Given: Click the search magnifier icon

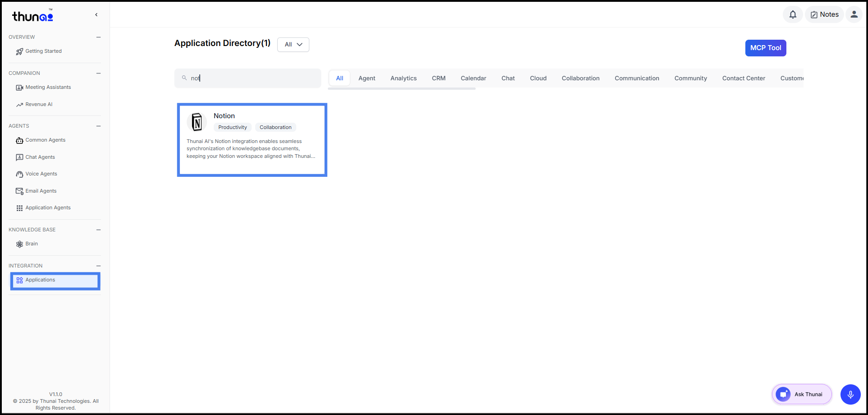Looking at the screenshot, I should 184,78.
